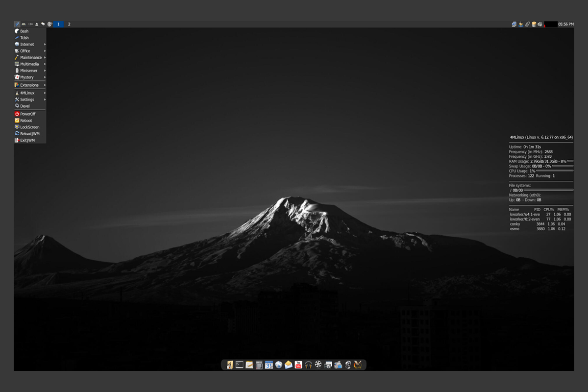This screenshot has height=392, width=588.
Task: Click the 'Networking (eth0):' text
Action: pos(525,195)
